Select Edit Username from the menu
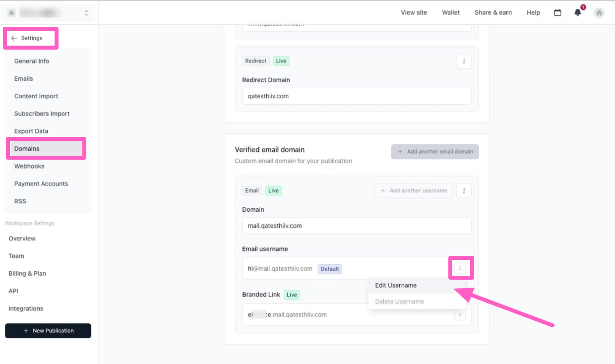The width and height of the screenshot is (615, 364). [396, 285]
